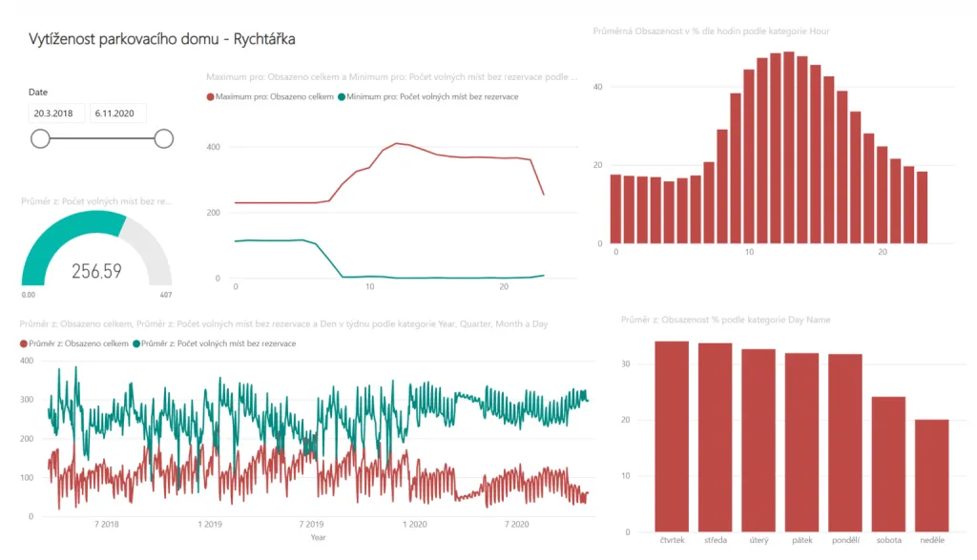
Task: Click the Date slicer label
Action: (x=38, y=93)
